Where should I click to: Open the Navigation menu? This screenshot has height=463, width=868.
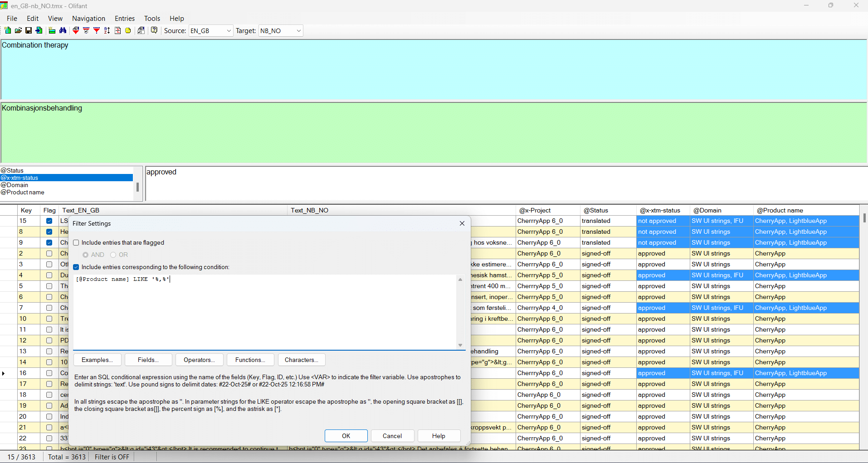[x=88, y=19]
